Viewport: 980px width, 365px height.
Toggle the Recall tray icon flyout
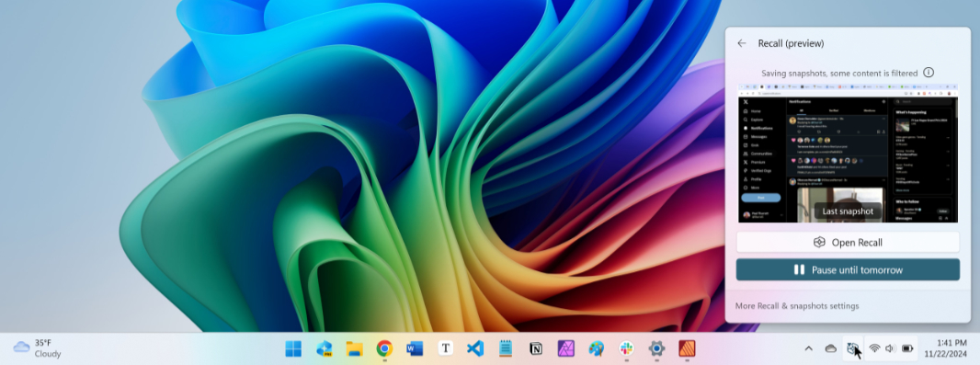click(851, 348)
